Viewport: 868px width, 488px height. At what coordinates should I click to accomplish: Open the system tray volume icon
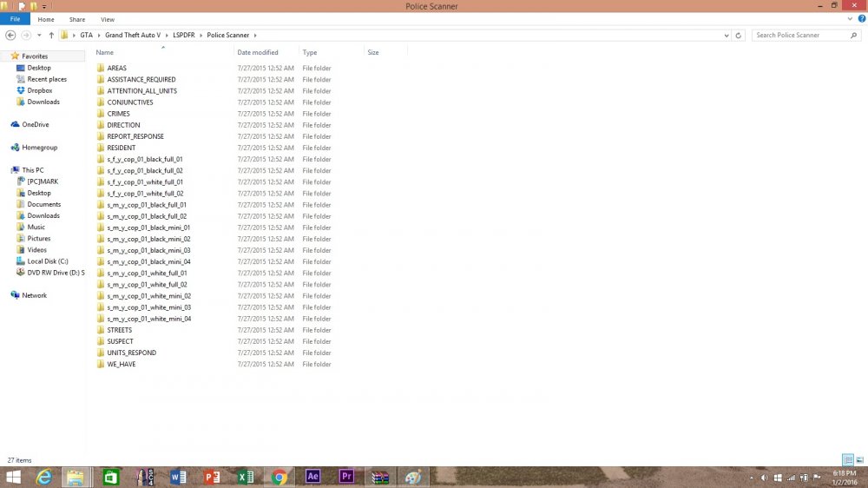pos(765,478)
